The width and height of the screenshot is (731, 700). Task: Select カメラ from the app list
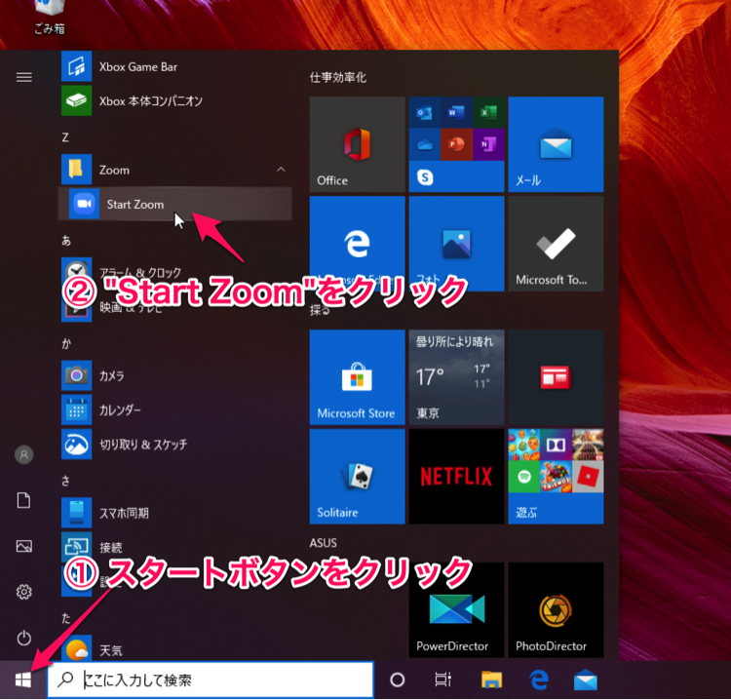pyautogui.click(x=111, y=375)
